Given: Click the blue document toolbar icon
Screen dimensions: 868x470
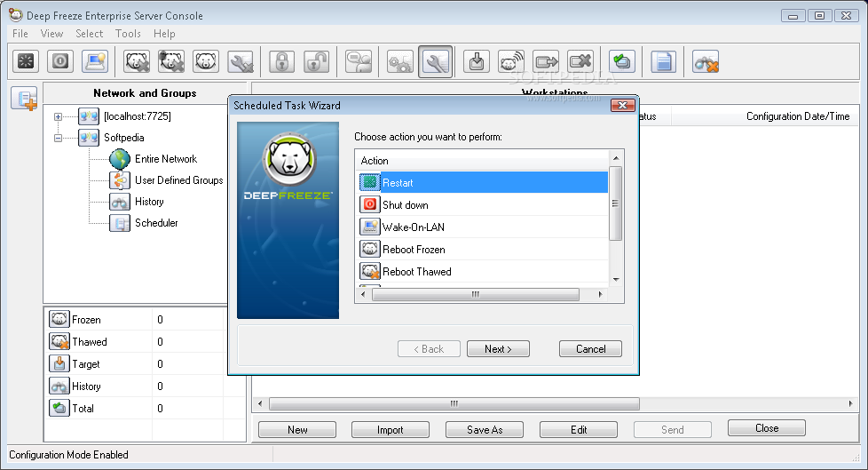Looking at the screenshot, I should [x=663, y=61].
